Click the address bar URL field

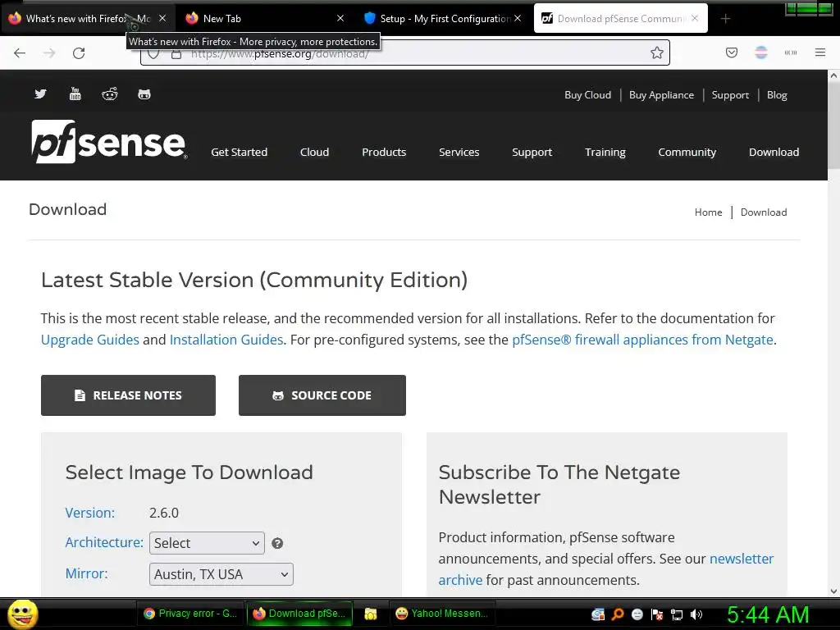(x=404, y=53)
